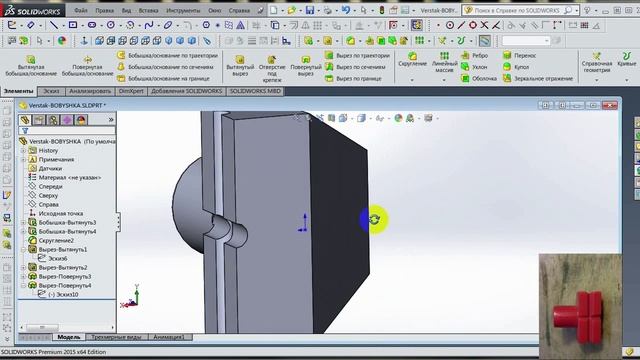Open the Вставка menu
Screen dimensions: 640x360
click(148, 10)
